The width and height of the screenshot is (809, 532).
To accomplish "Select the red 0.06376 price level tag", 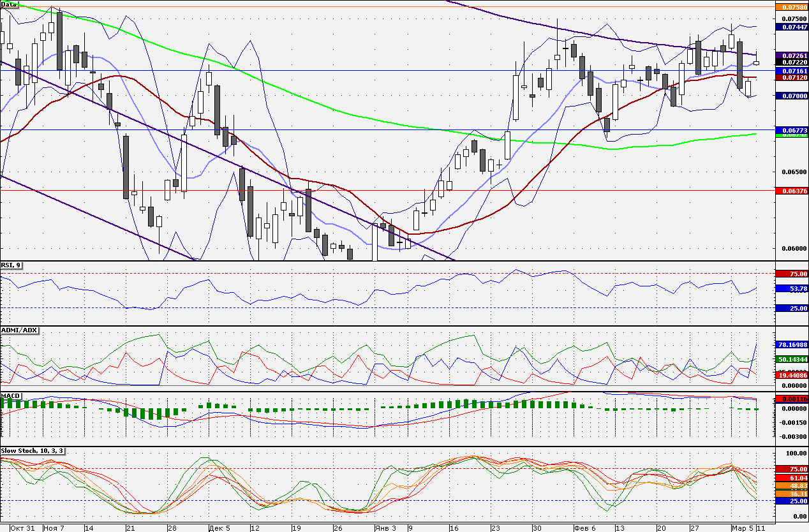I will pos(792,190).
